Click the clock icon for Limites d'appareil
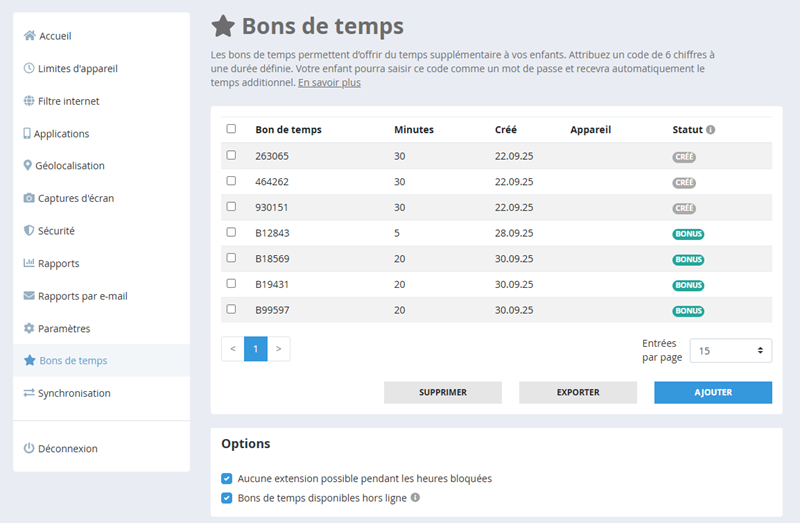Viewport: 800px width, 523px height. pyautogui.click(x=29, y=68)
